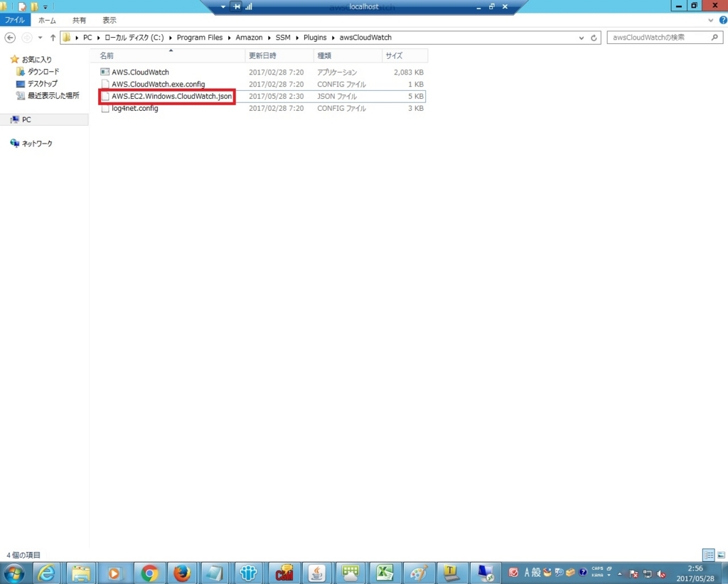
Task: Sort files by 種類 column
Action: click(x=348, y=55)
